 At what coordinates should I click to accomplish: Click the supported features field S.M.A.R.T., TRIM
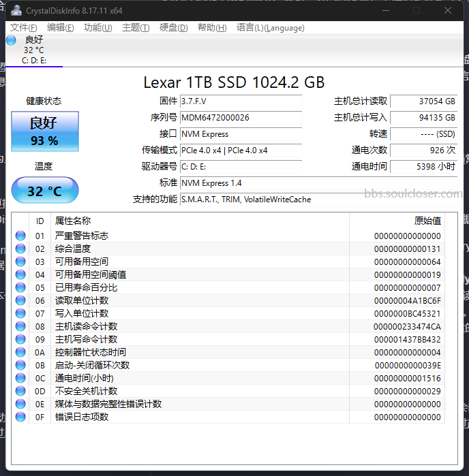[x=319, y=200]
